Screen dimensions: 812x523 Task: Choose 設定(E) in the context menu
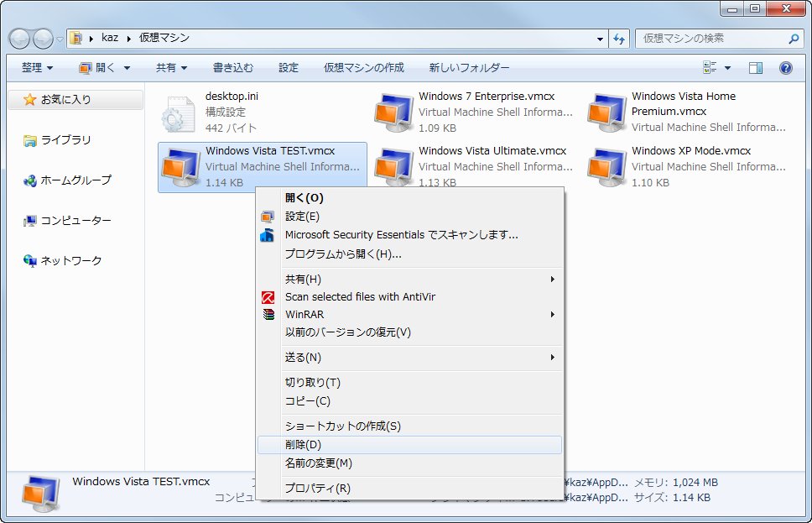point(409,217)
